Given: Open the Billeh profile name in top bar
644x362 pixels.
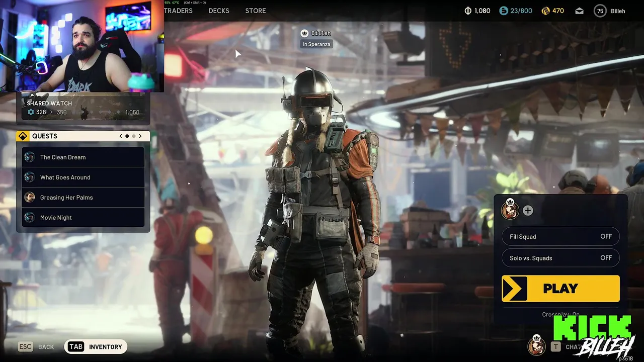Looking at the screenshot, I should click(x=618, y=11).
